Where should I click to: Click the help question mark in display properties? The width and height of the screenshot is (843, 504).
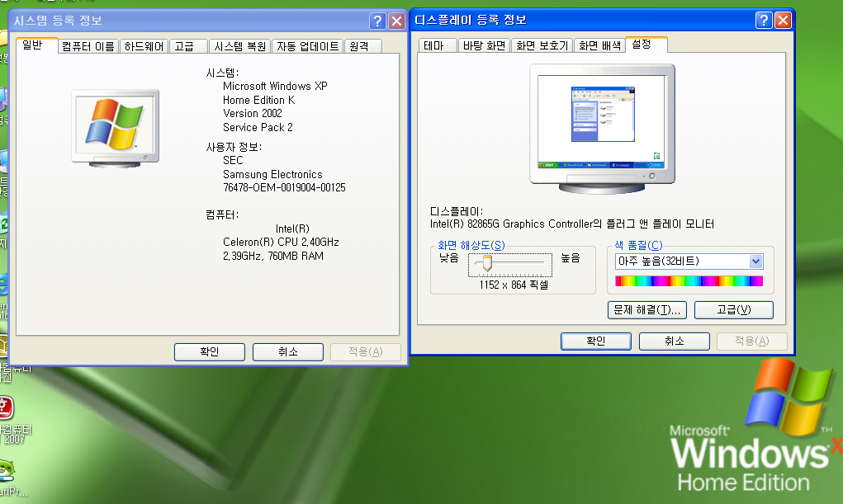point(764,21)
